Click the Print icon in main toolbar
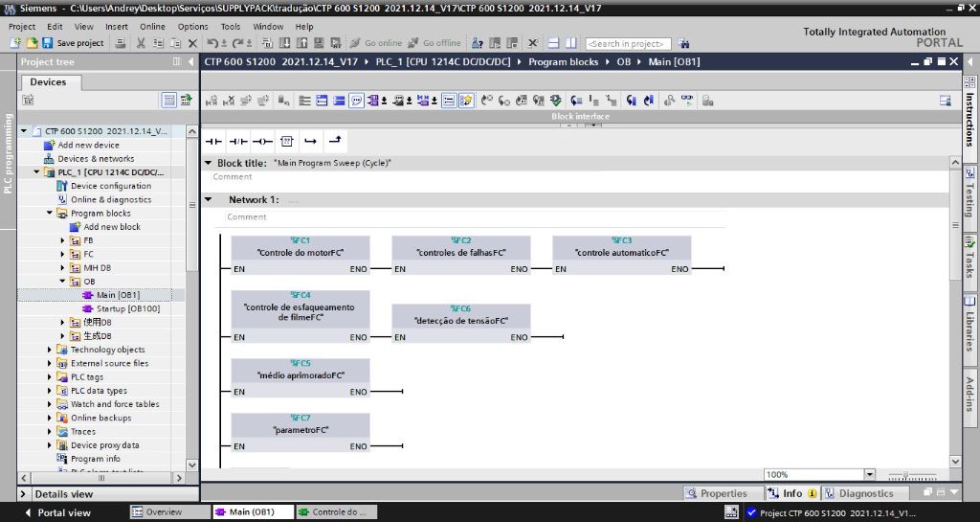Image resolution: width=980 pixels, height=522 pixels. tap(120, 43)
